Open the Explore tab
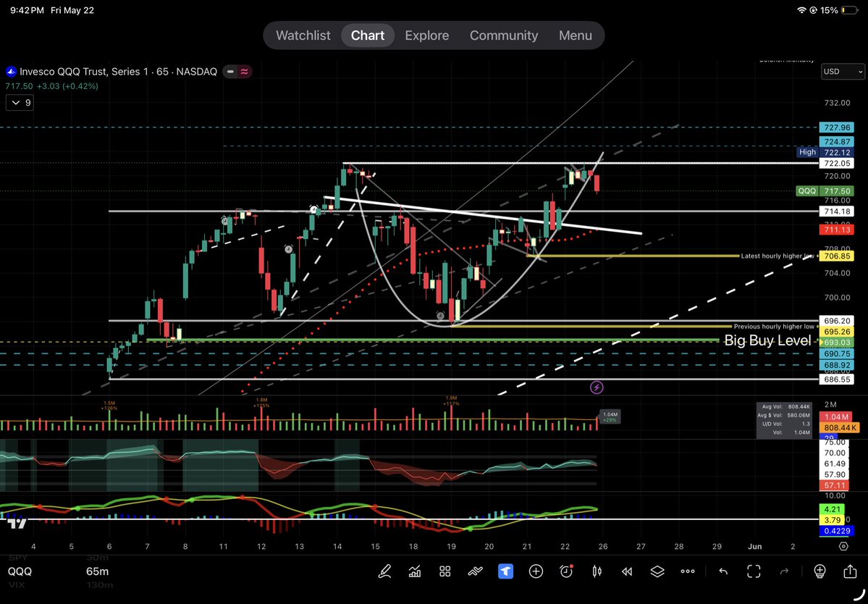The height and width of the screenshot is (604, 868). (427, 35)
